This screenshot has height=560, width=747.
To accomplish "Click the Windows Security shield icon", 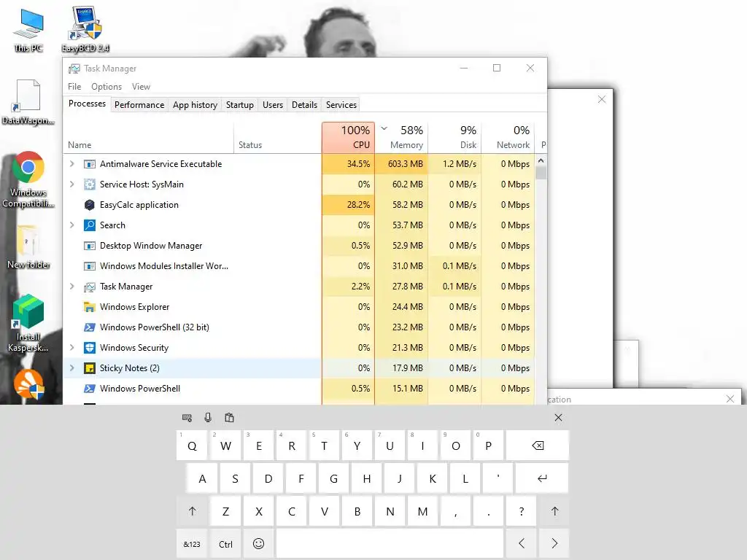I will coord(89,348).
